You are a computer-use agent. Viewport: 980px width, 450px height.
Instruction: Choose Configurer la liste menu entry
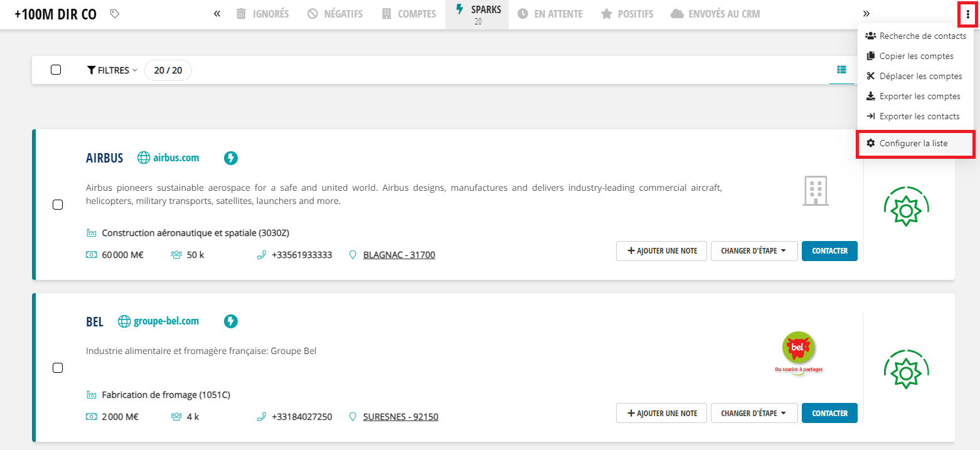pos(915,144)
